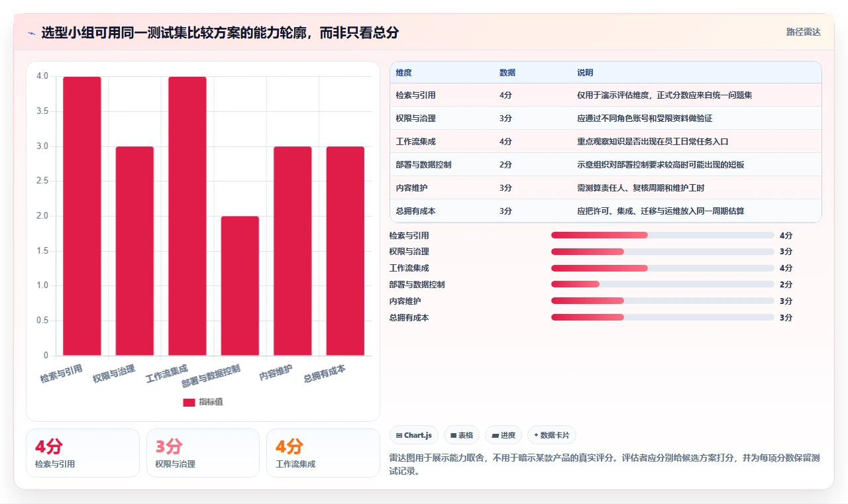Image resolution: width=848 pixels, height=504 pixels.
Task: Click the 部署与数据控制 bar in the chart
Action: tap(240, 286)
